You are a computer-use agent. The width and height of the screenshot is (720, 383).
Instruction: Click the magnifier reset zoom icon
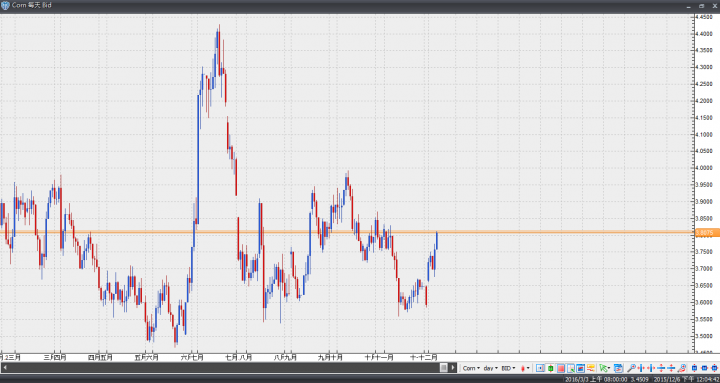(x=682, y=368)
